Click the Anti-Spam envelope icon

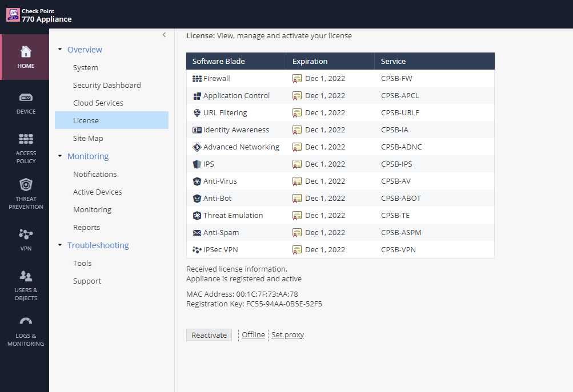[197, 233]
